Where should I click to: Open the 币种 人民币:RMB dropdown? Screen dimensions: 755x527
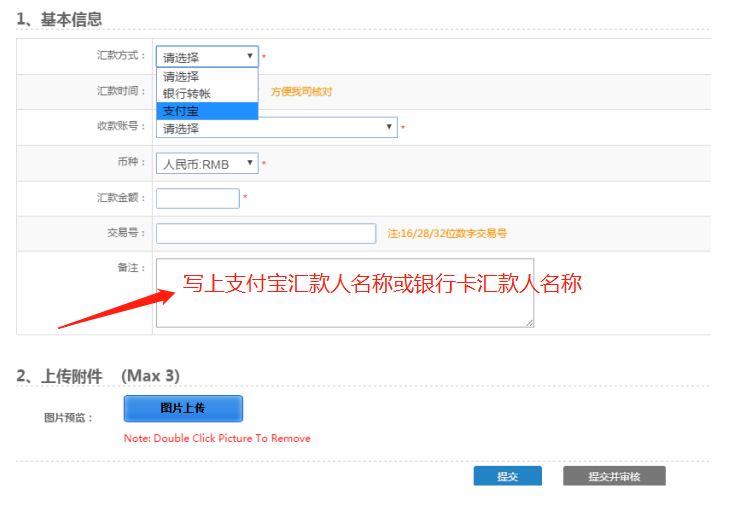pos(207,163)
